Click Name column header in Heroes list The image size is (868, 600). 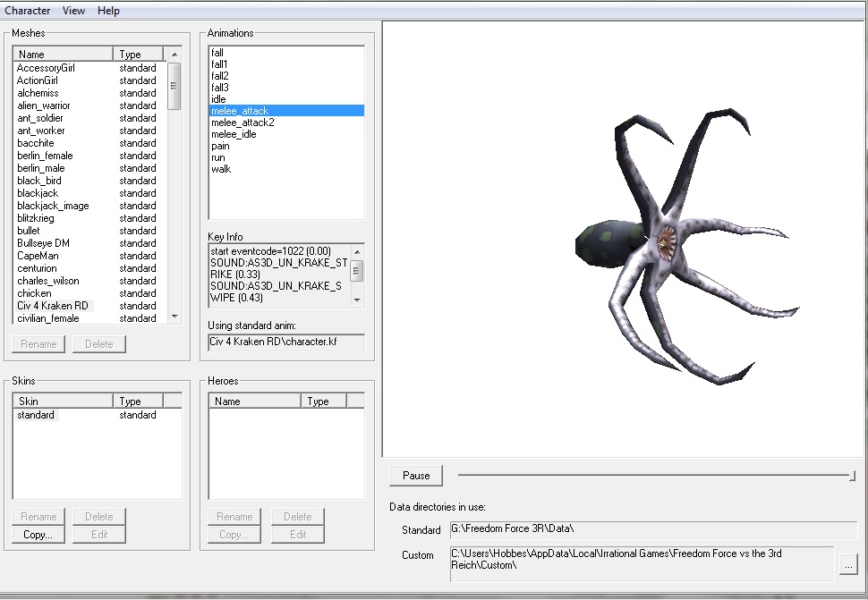click(x=255, y=401)
